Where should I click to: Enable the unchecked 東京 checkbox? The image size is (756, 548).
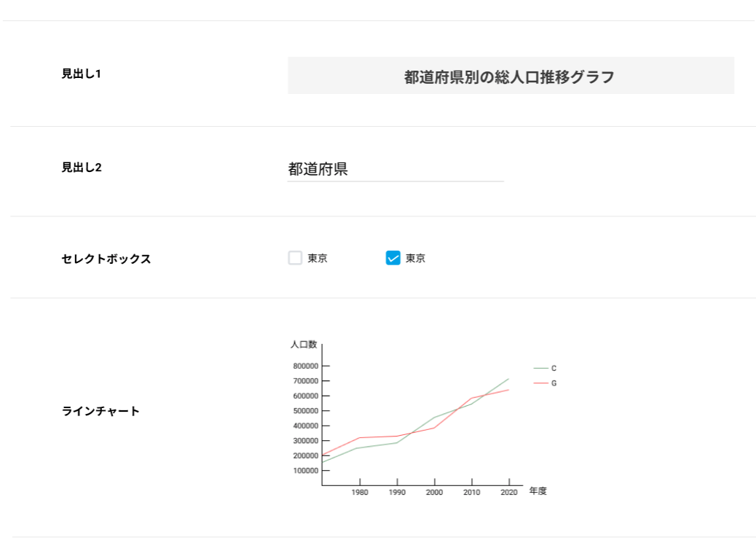point(296,257)
